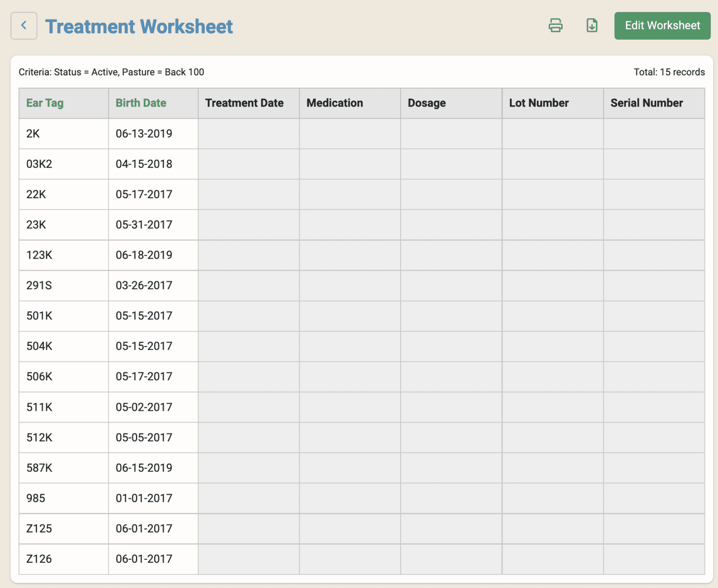Viewport: 718px width, 588px height.
Task: Click the Edit Worksheet button
Action: (x=662, y=26)
